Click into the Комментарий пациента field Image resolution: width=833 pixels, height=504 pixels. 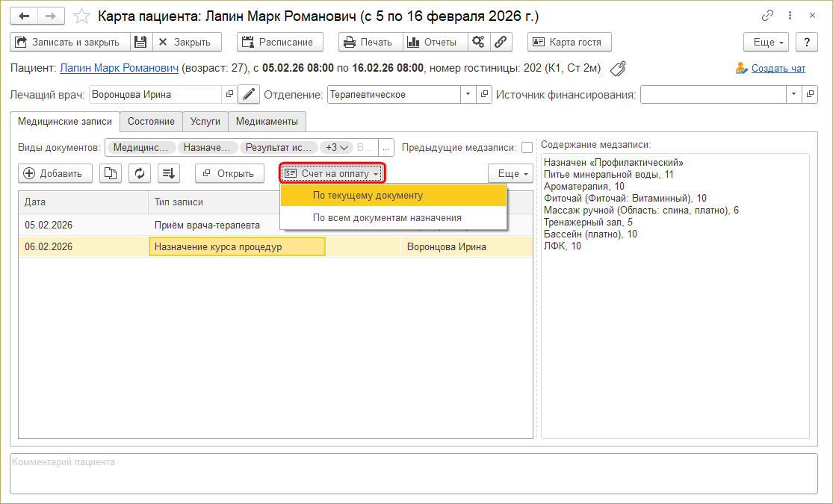pos(413,473)
